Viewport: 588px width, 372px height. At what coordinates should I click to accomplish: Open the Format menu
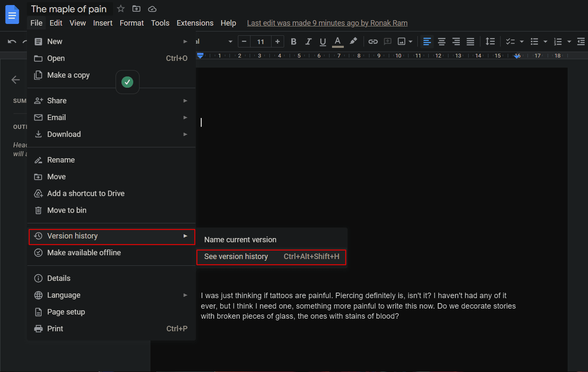point(132,23)
